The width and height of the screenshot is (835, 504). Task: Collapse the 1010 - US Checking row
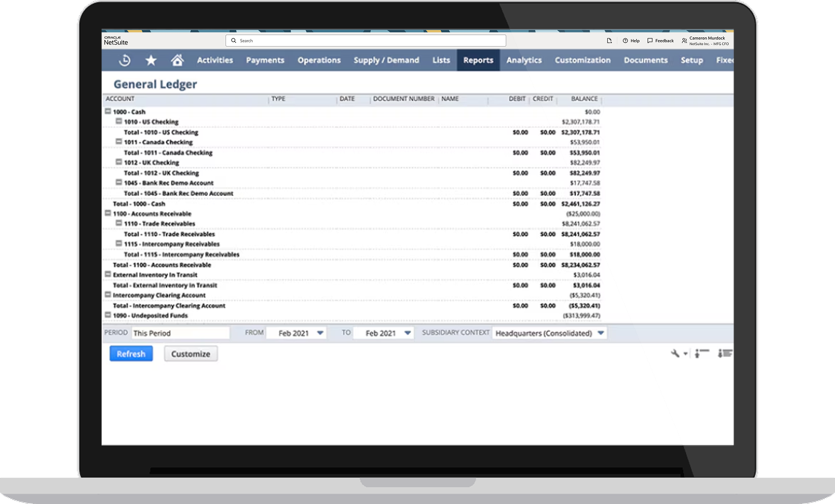click(119, 121)
